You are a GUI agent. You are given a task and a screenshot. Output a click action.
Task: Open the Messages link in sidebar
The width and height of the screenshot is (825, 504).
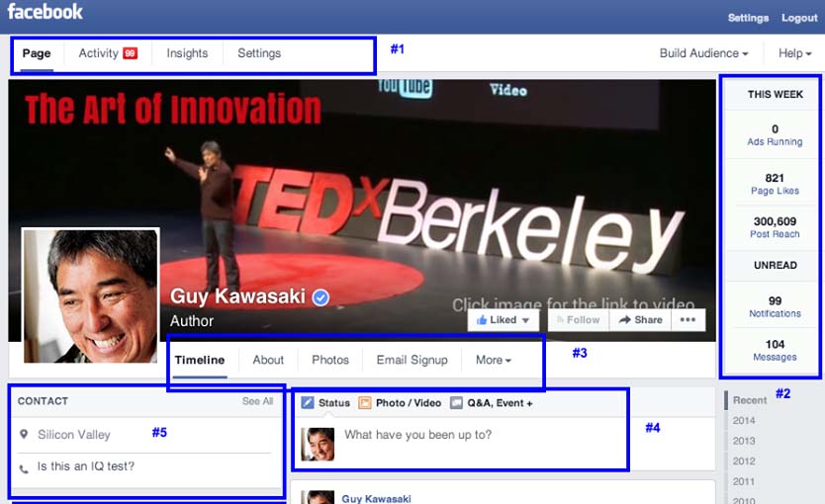(775, 358)
